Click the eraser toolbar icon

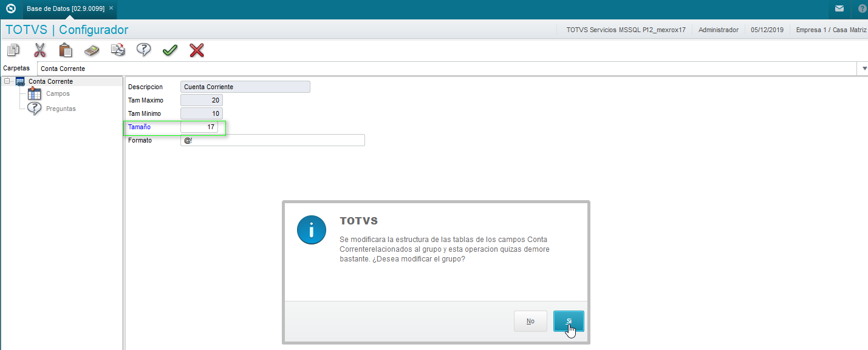pos(92,50)
